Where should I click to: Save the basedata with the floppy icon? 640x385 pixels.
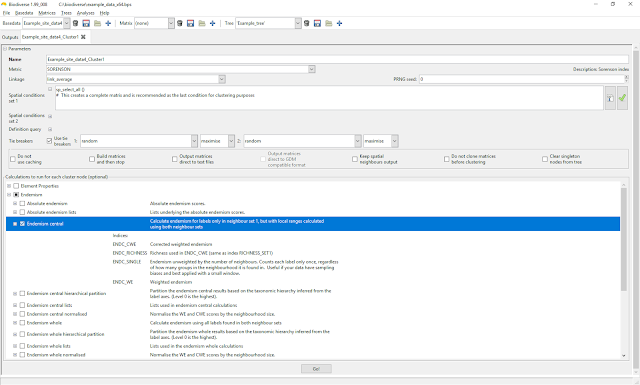click(x=86, y=23)
